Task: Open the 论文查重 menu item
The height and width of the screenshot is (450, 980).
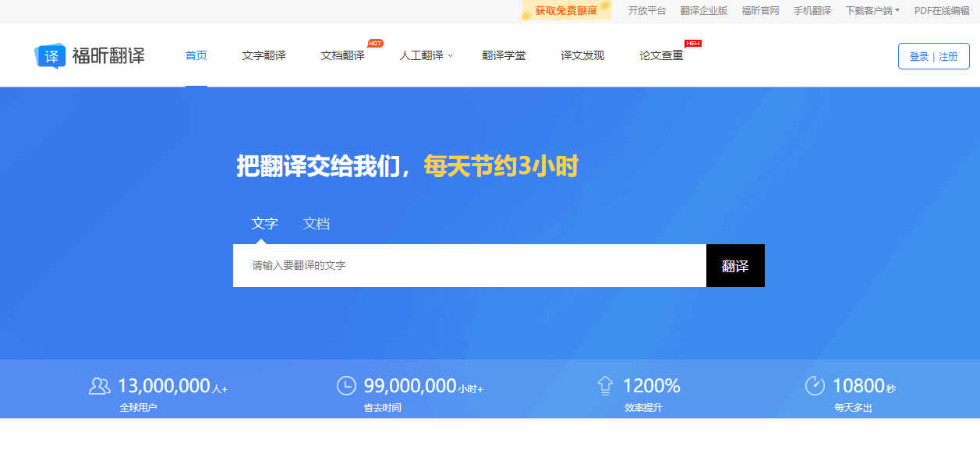Action: coord(661,55)
